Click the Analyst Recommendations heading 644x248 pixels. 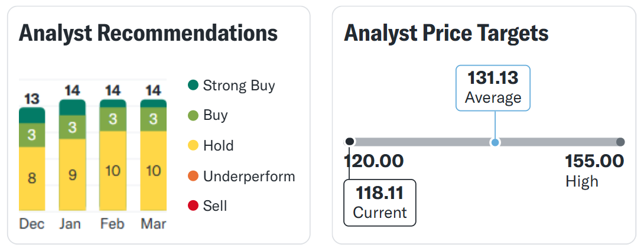coord(148,33)
